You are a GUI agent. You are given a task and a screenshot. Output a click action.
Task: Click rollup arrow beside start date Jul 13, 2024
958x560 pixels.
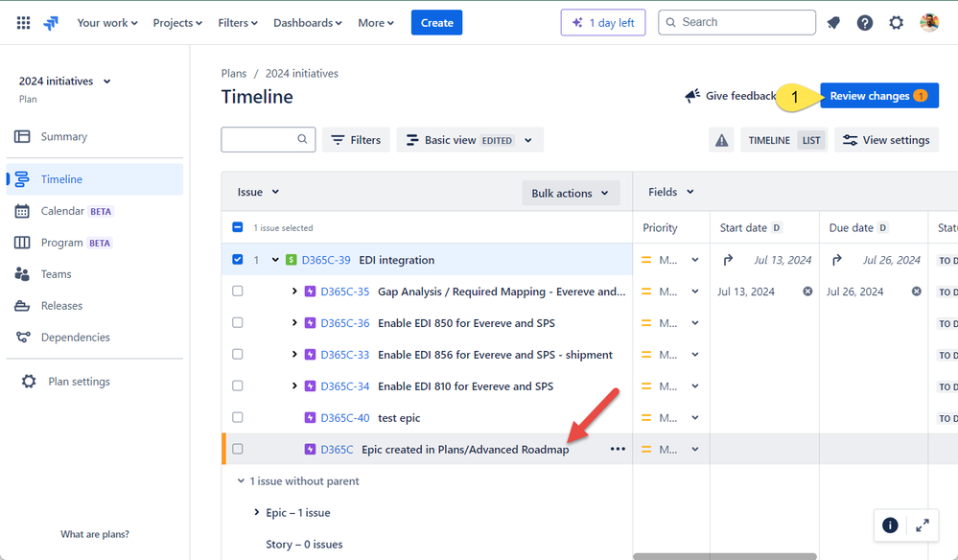click(728, 260)
